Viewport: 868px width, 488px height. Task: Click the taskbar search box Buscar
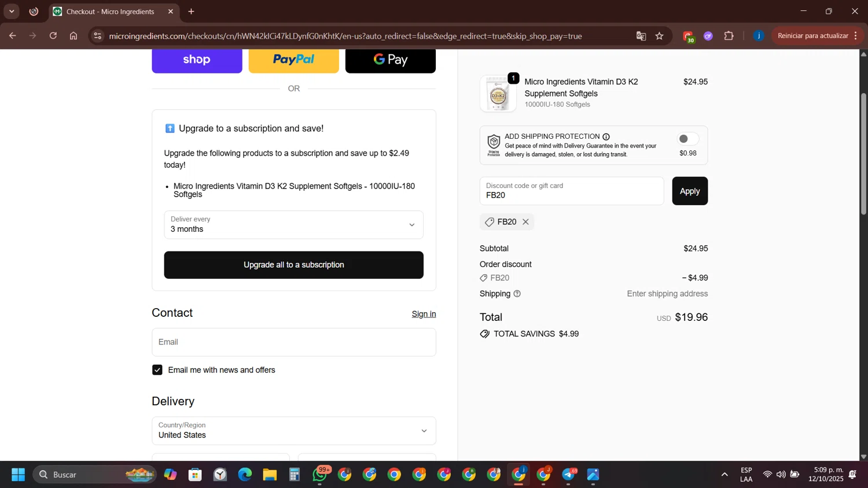94,475
